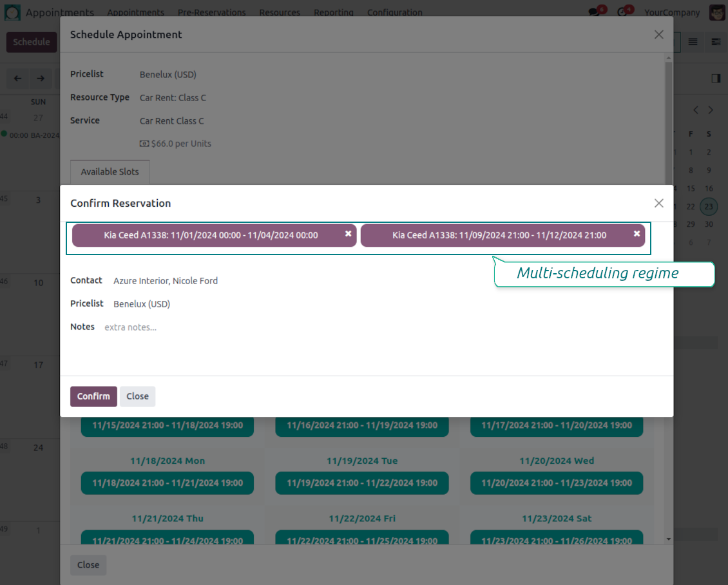Open the Reporting menu

tap(333, 12)
